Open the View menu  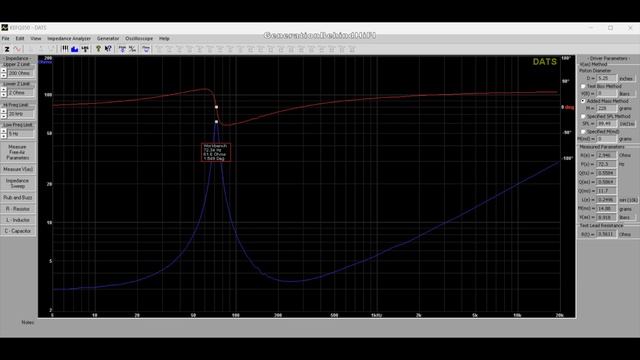tap(36, 38)
